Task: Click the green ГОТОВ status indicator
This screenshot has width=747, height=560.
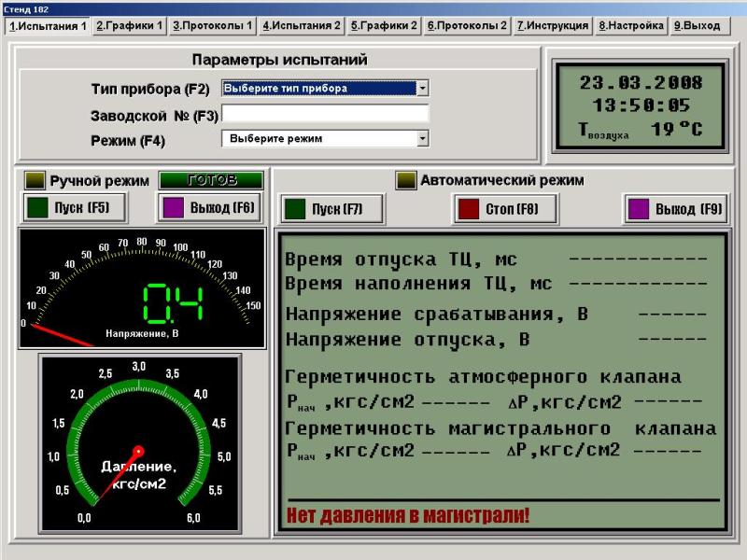Action: click(x=211, y=180)
